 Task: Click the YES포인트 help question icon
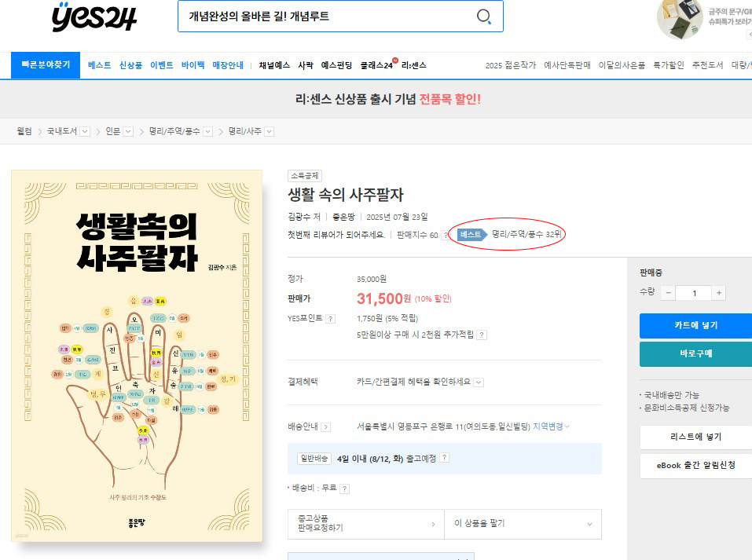[331, 319]
